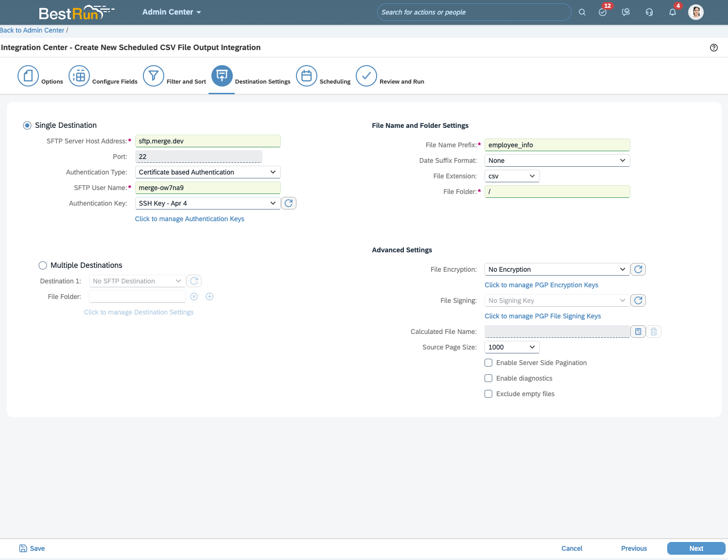728x560 pixels.
Task: Select the Multiple Destinations radio button
Action: [43, 265]
